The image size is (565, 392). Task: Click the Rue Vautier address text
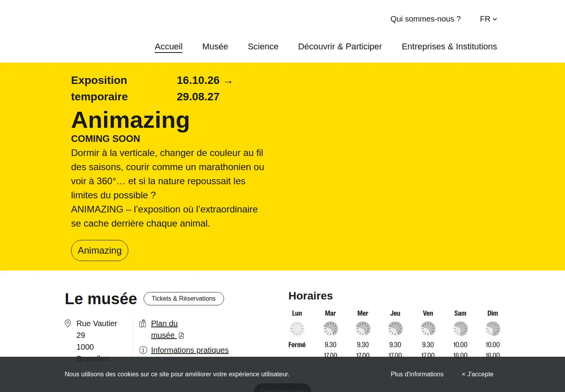point(97,329)
